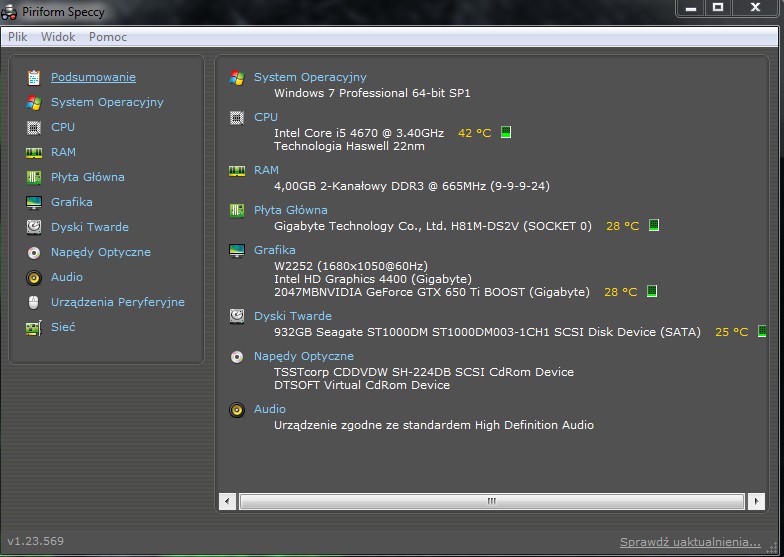Click optical disc icon in summary panel
The height and width of the screenshot is (557, 784).
click(236, 356)
